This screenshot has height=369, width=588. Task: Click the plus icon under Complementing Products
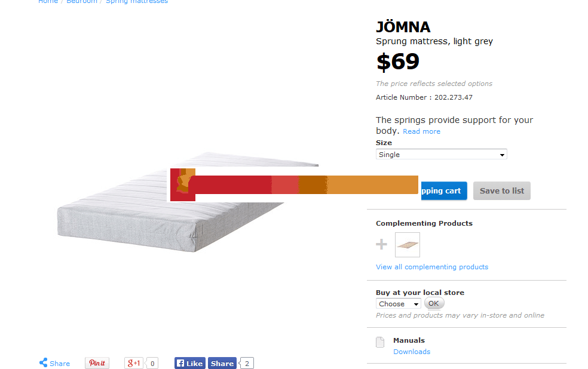381,244
